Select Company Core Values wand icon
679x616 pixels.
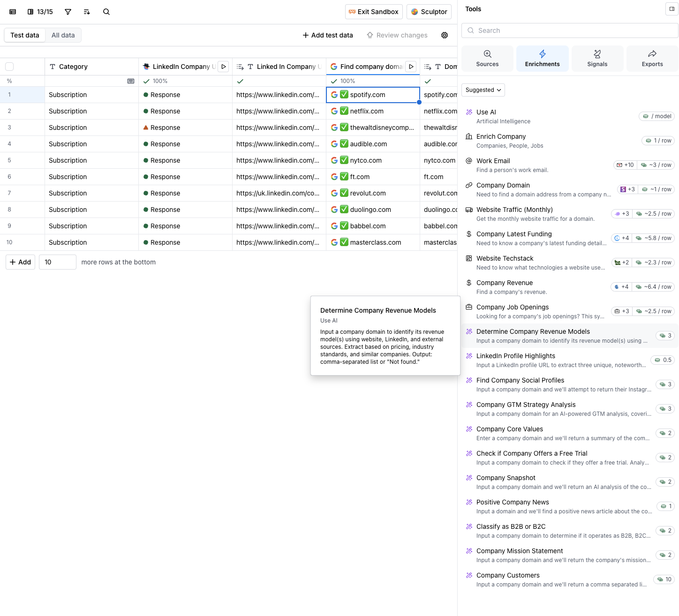pyautogui.click(x=469, y=429)
